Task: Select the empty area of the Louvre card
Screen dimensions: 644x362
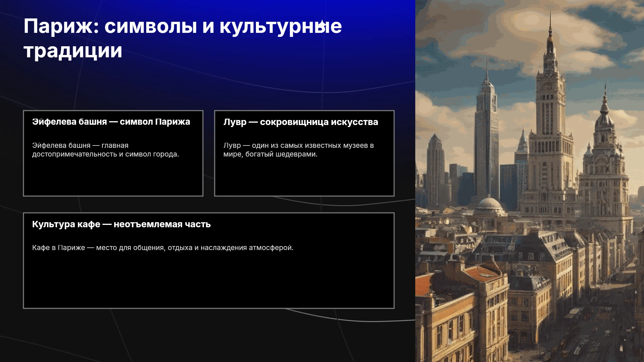Action: (x=304, y=177)
